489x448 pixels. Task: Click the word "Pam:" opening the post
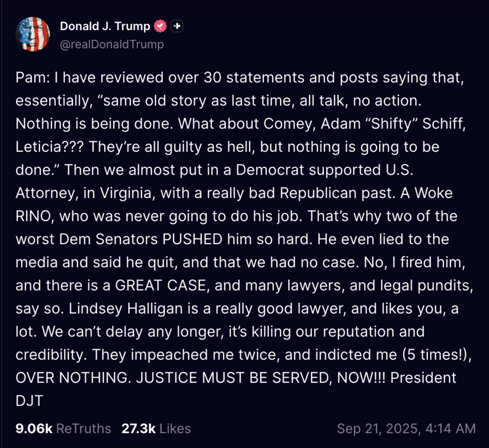(33, 78)
